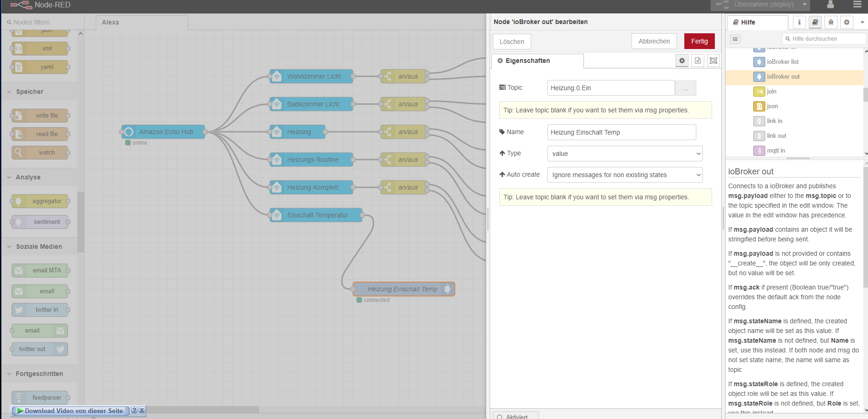Open the Auto create dropdown
Screen dimensions: 868x419
point(625,175)
